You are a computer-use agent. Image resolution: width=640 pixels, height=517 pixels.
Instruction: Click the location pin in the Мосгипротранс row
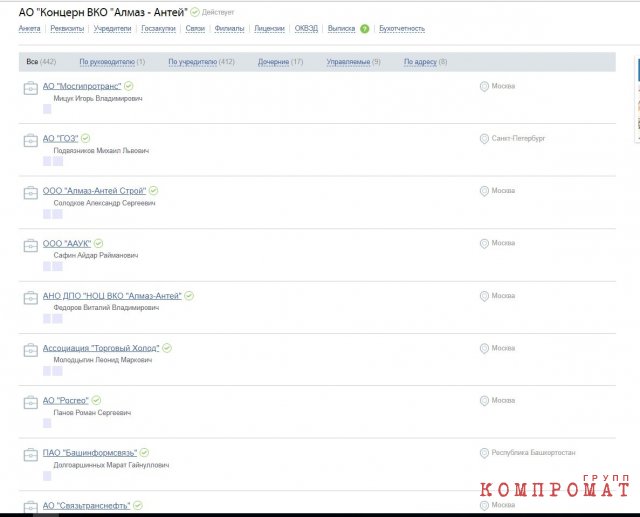pyautogui.click(x=484, y=87)
